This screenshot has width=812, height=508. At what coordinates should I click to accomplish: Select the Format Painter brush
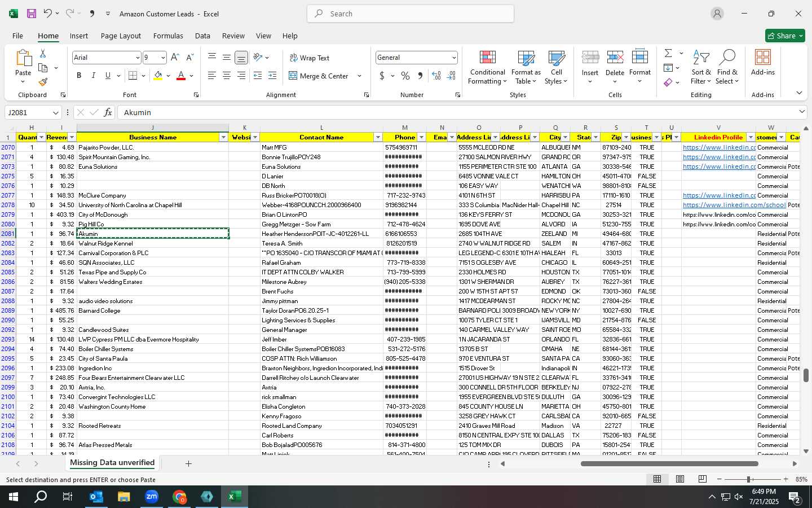[x=43, y=82]
